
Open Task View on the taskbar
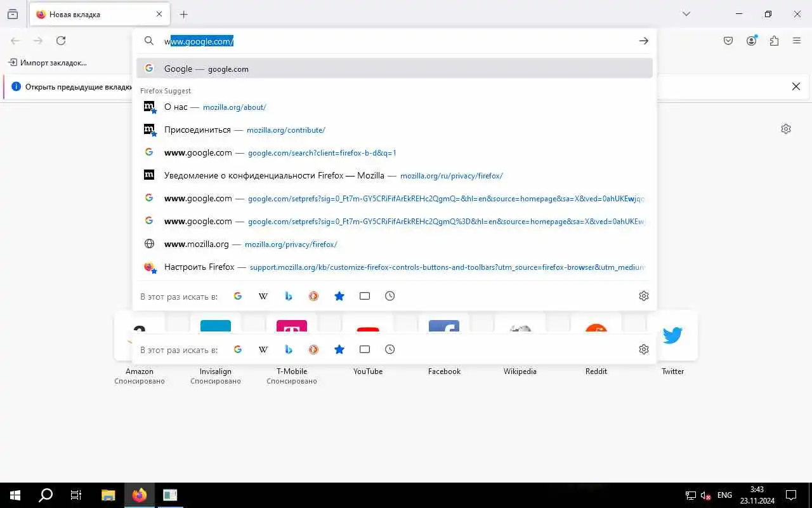point(76,495)
